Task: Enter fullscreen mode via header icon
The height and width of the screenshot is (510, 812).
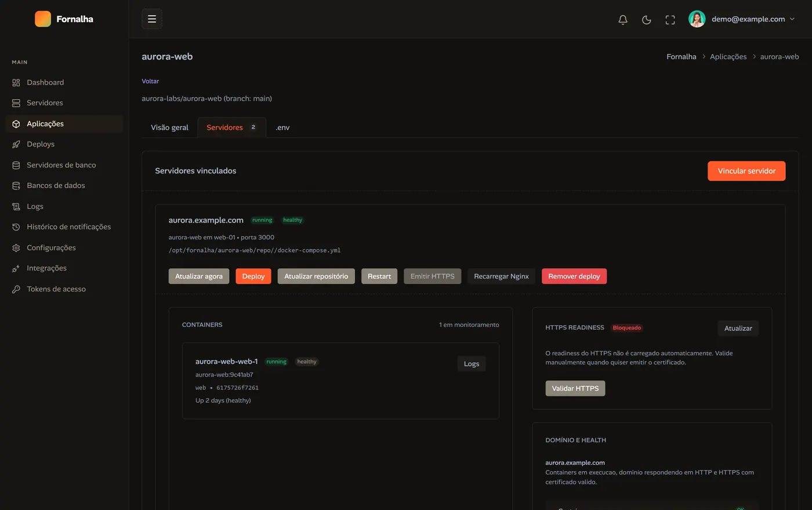Action: pos(670,20)
